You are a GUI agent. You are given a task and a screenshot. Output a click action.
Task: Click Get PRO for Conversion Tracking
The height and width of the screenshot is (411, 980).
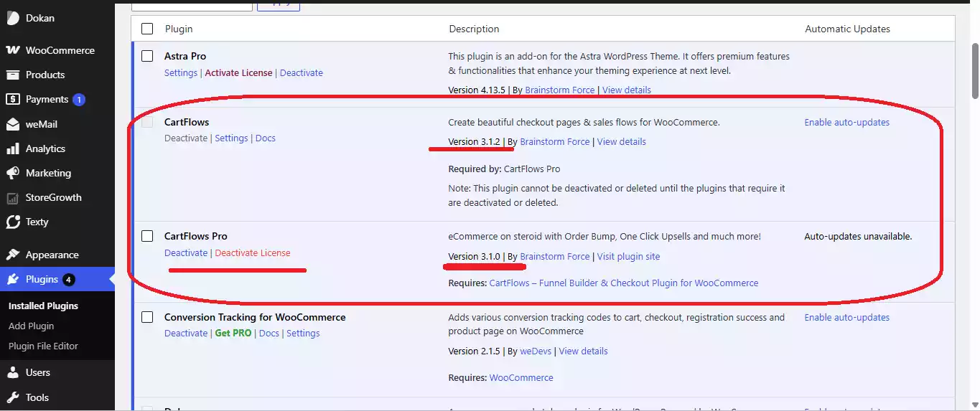coord(233,333)
